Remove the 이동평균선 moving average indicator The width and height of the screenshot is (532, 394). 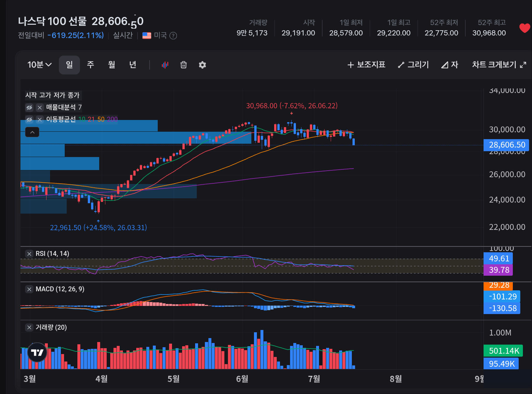coord(40,119)
